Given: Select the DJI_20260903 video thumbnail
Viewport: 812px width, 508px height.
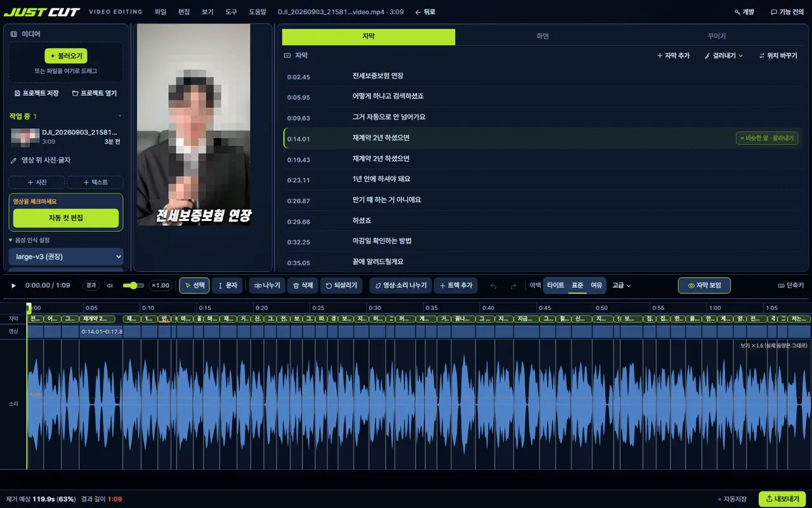Looking at the screenshot, I should (25, 137).
